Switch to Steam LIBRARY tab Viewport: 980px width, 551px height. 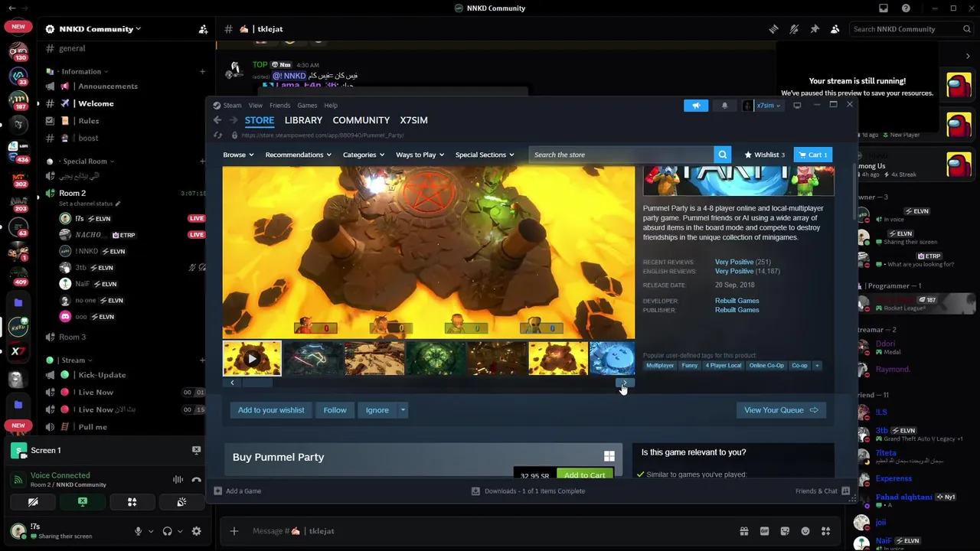pyautogui.click(x=303, y=120)
